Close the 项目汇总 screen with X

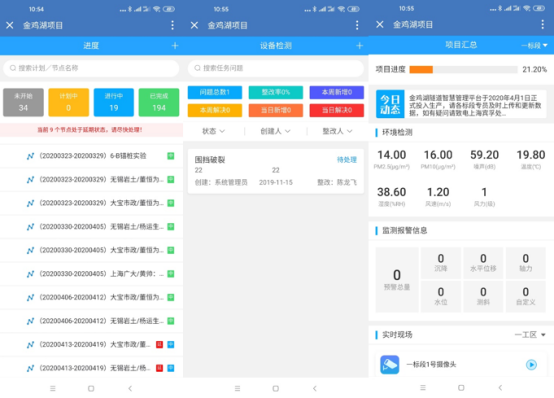380,24
